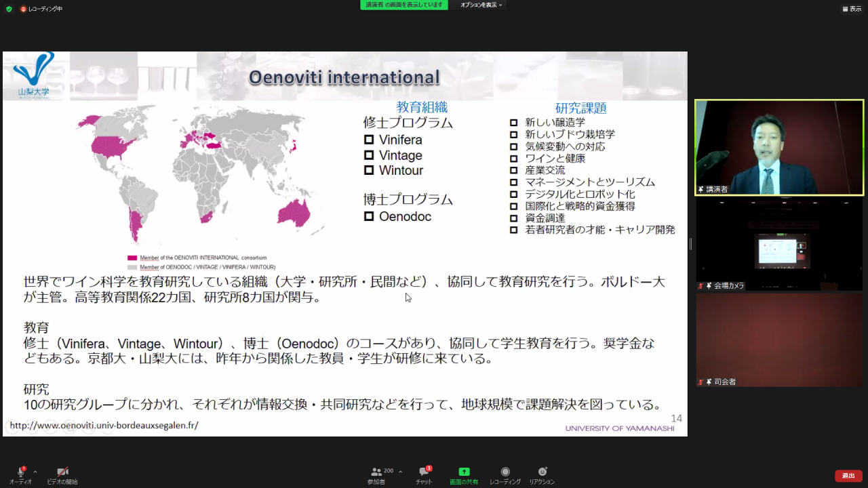The image size is (868, 488).
Task: Click the マネージメントとツーリズム item text
Action: point(590,182)
